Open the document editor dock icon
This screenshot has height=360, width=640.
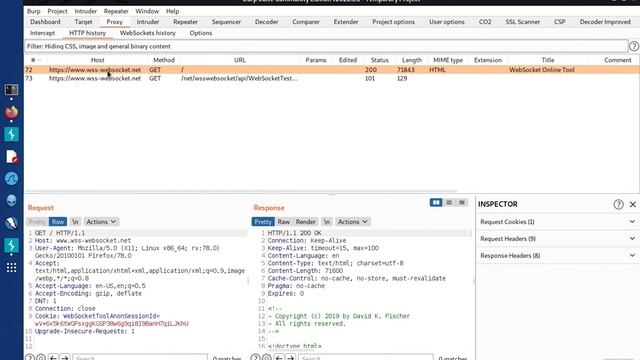click(11, 156)
